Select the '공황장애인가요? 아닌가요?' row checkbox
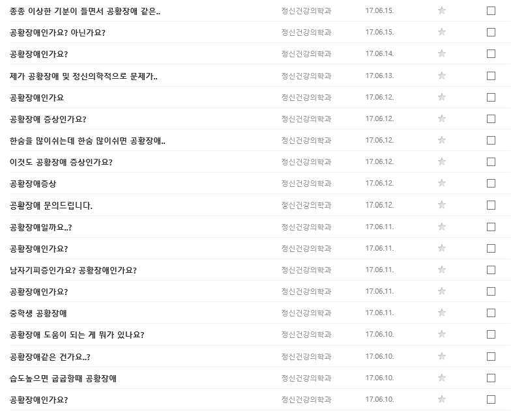 tap(491, 33)
